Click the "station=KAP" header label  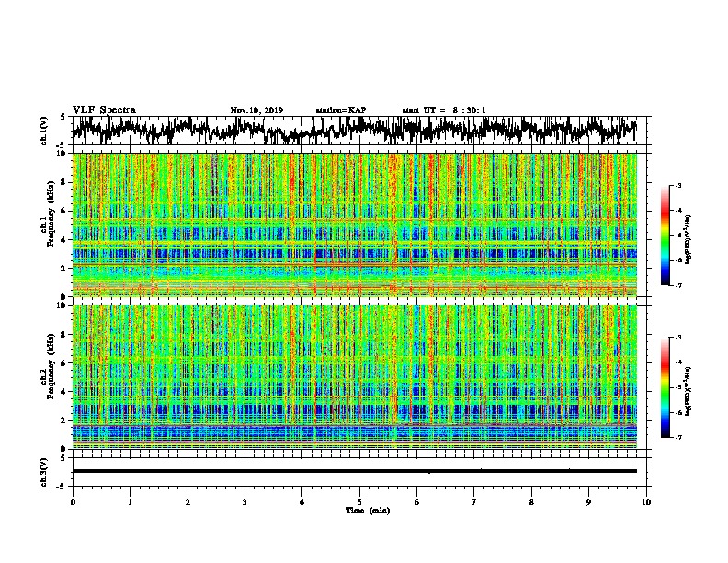340,110
